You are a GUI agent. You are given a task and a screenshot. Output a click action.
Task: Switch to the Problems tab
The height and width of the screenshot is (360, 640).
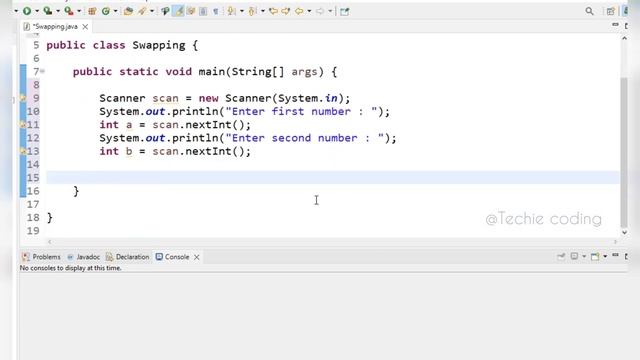point(41,257)
